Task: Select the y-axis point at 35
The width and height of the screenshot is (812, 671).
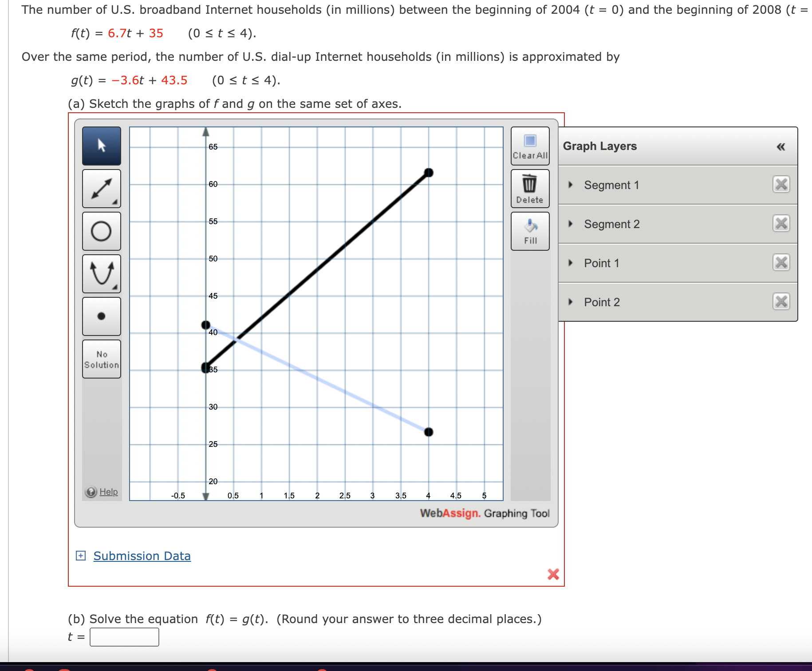Action: point(206,367)
